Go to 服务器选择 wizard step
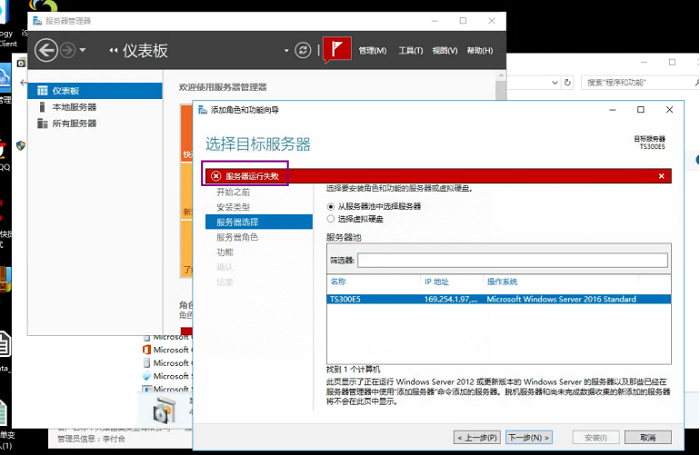This screenshot has height=455, width=700. tap(259, 222)
